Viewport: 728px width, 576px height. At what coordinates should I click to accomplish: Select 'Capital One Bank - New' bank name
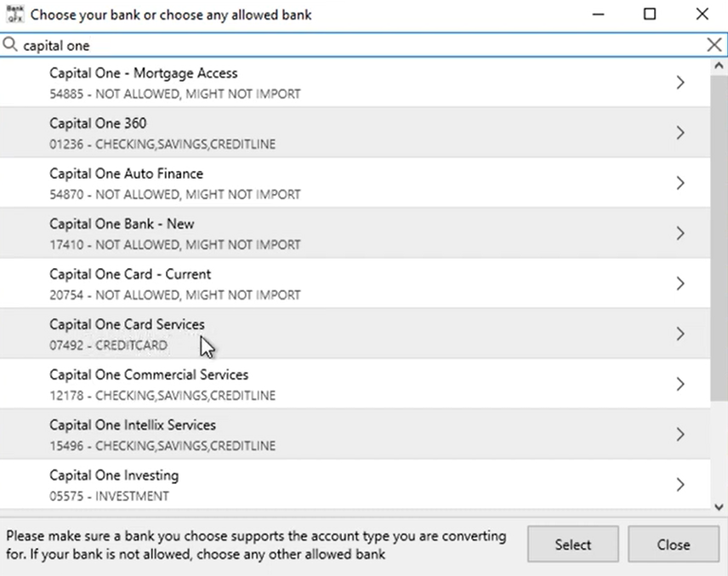(x=122, y=224)
